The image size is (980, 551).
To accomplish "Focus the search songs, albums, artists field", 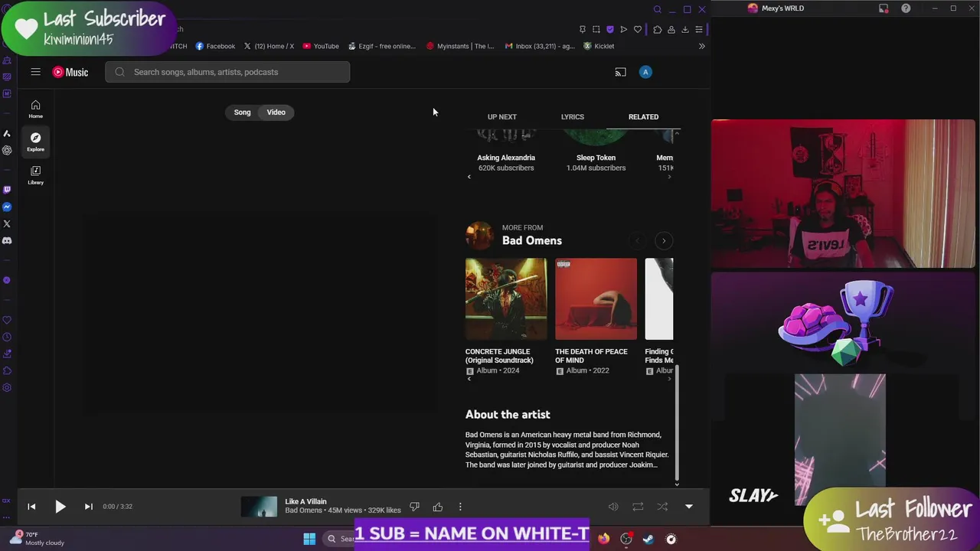I will click(x=227, y=72).
